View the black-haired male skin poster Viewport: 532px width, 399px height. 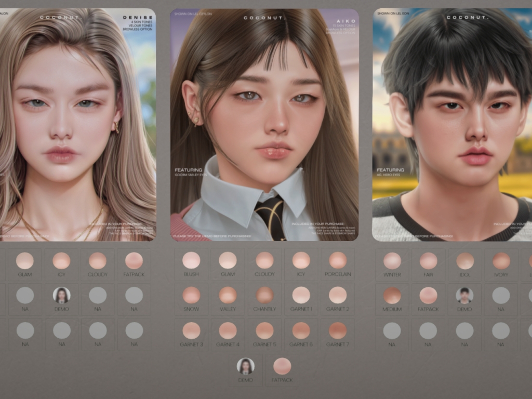click(x=453, y=125)
